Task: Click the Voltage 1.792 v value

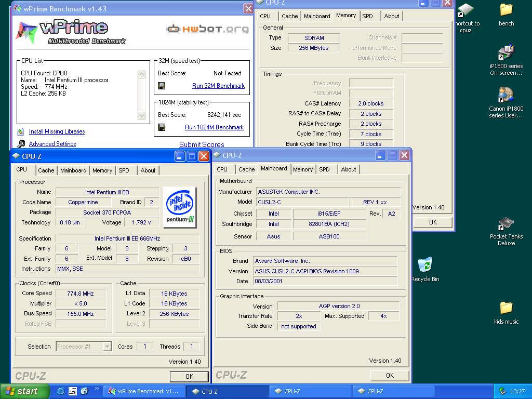Action: point(141,222)
